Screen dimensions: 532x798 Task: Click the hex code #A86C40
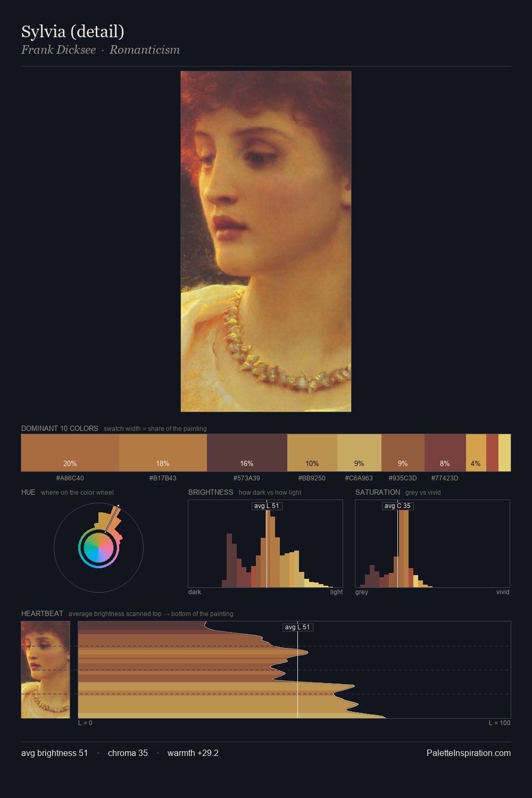point(70,478)
